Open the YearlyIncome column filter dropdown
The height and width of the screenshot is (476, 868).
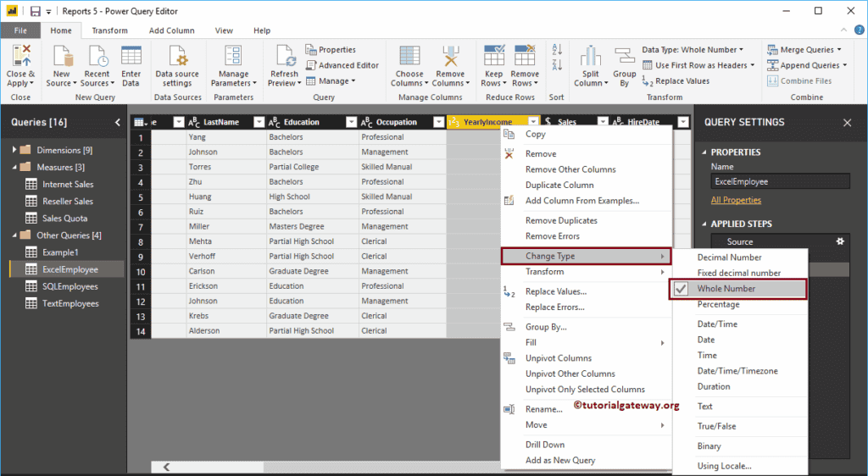click(x=533, y=122)
